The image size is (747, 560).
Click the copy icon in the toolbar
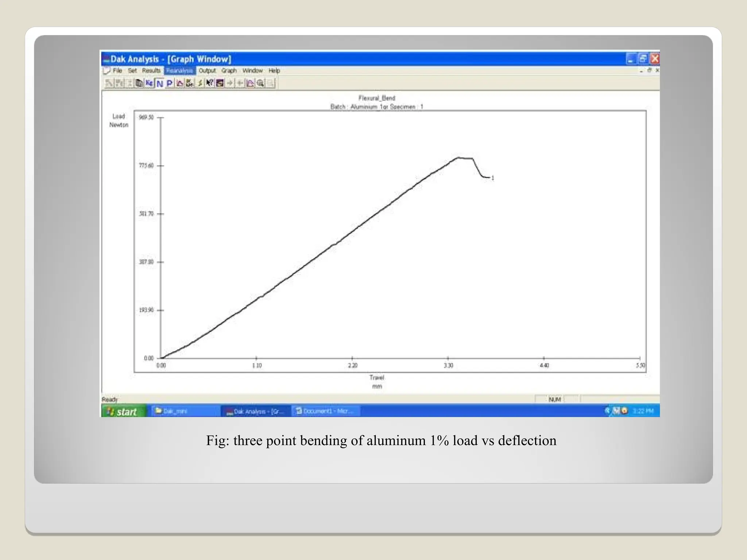pyautogui.click(x=139, y=83)
